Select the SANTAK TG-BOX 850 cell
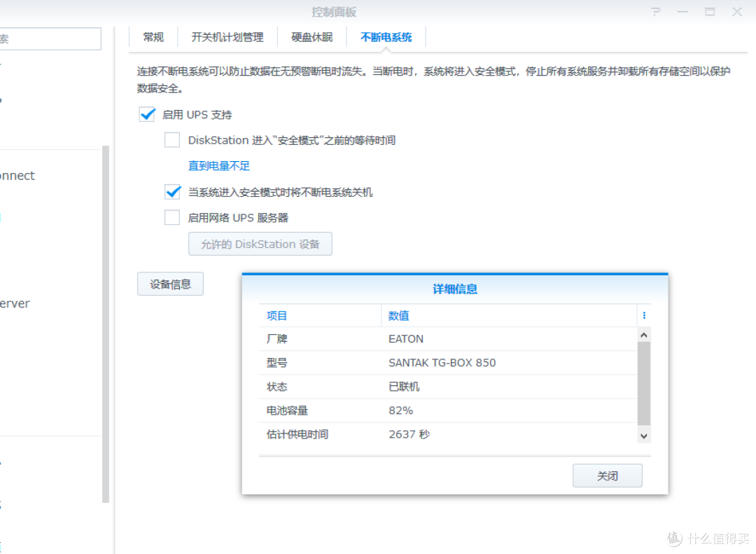This screenshot has height=554, width=756. pyautogui.click(x=442, y=363)
